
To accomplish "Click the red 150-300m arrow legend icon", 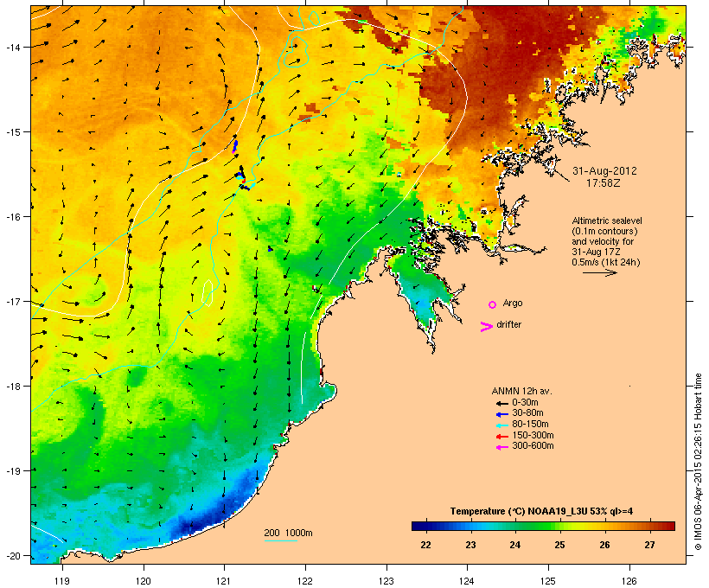I will point(501,437).
